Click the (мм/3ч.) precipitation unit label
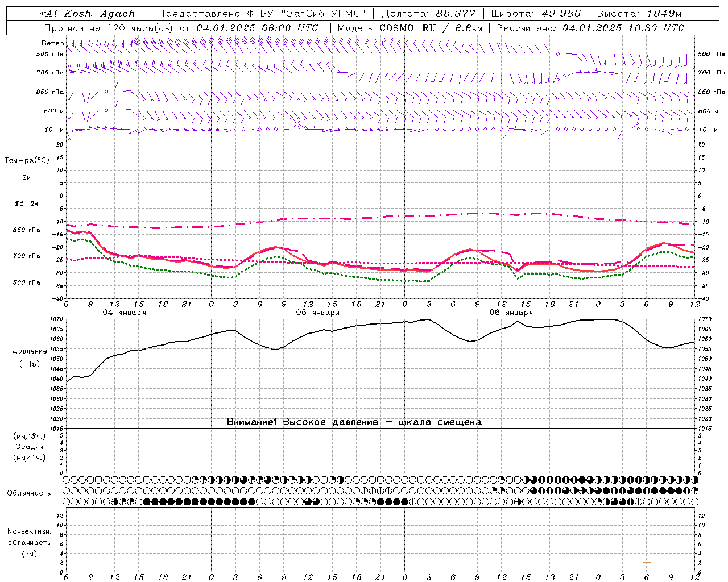 pos(30,436)
